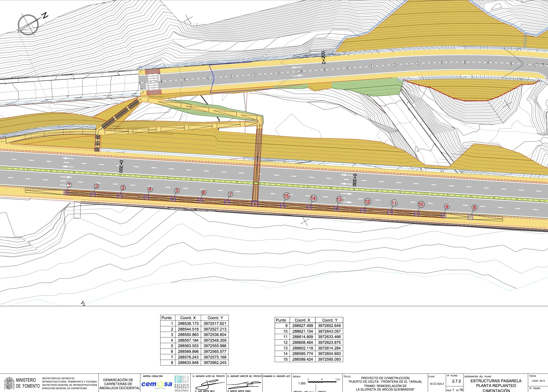The height and width of the screenshot is (392, 548).
Task: Click coordinate cell 288633.848
Action: click(x=188, y=363)
